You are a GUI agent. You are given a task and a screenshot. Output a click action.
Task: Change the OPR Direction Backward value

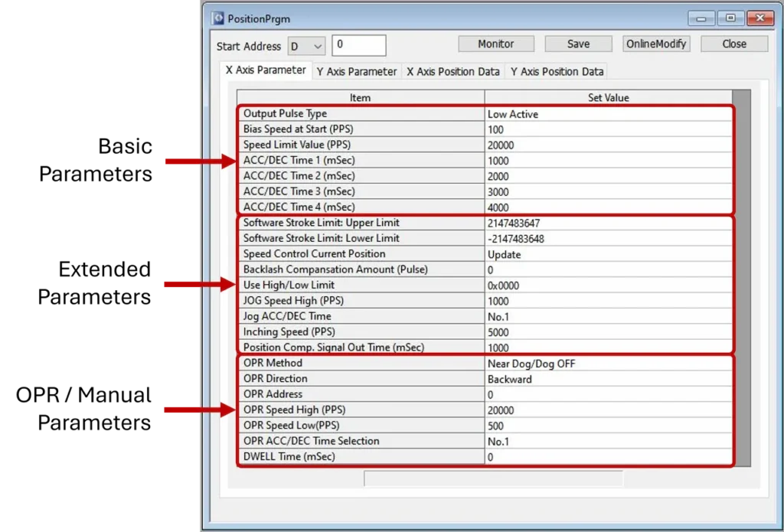click(608, 379)
